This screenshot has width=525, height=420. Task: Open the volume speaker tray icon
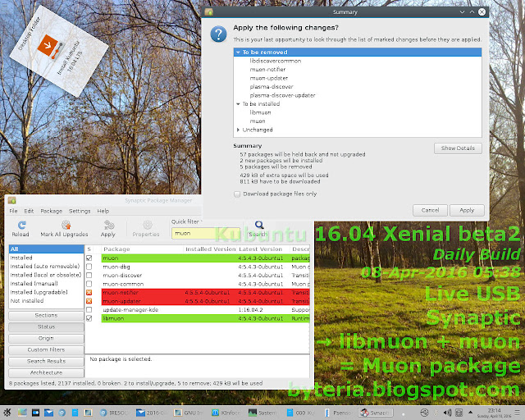coord(447,413)
